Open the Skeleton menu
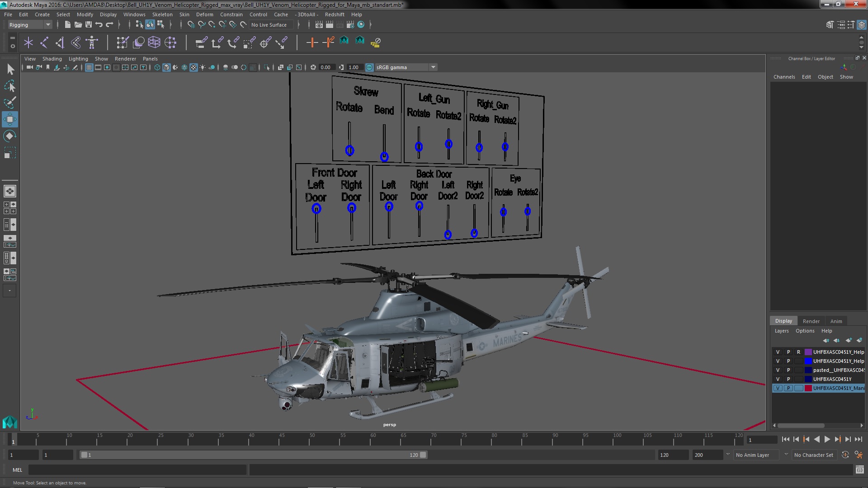The height and width of the screenshot is (488, 868). pyautogui.click(x=162, y=14)
